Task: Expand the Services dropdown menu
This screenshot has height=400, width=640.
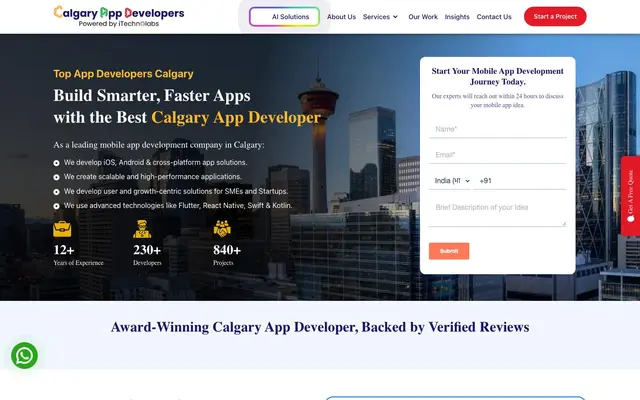Action: coord(380,17)
